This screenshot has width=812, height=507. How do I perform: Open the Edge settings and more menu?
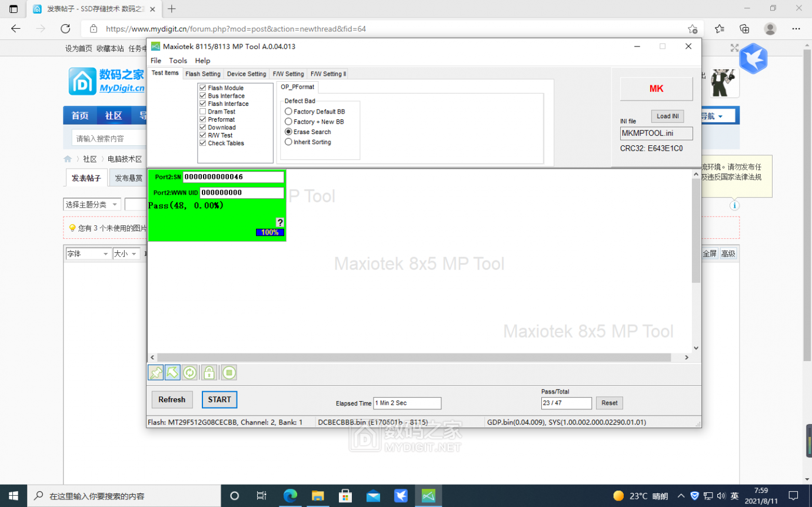click(796, 29)
